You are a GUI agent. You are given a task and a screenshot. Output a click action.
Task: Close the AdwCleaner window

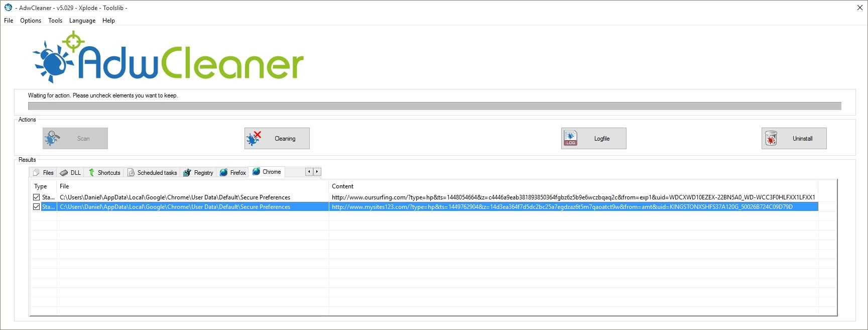pyautogui.click(x=859, y=8)
